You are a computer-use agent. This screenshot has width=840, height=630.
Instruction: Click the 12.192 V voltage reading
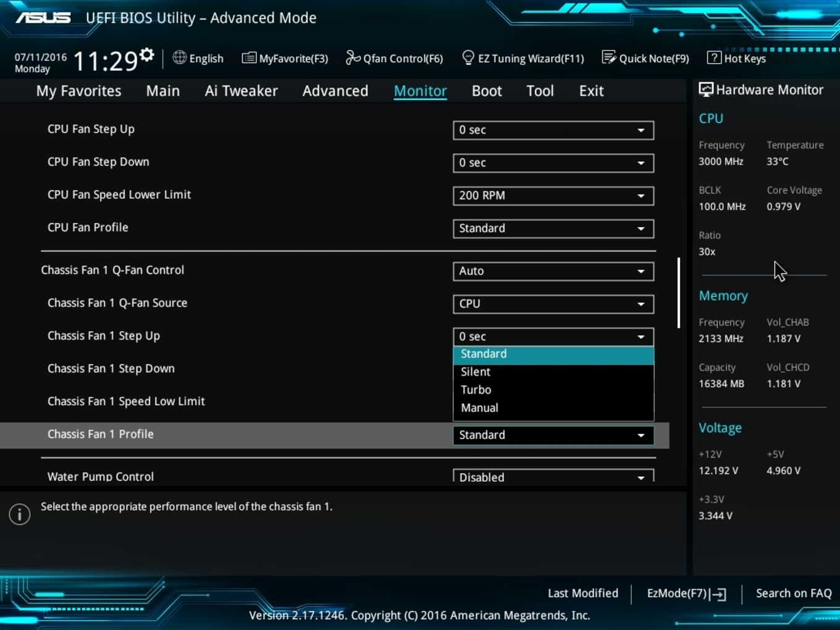click(x=718, y=471)
